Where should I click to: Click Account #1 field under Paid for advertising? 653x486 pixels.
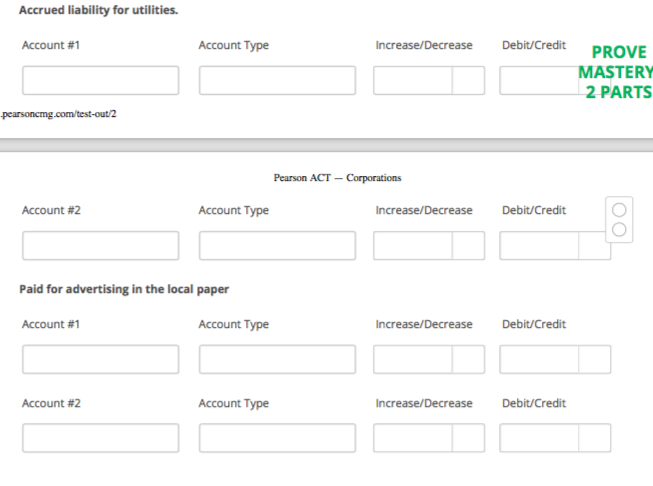point(100,359)
